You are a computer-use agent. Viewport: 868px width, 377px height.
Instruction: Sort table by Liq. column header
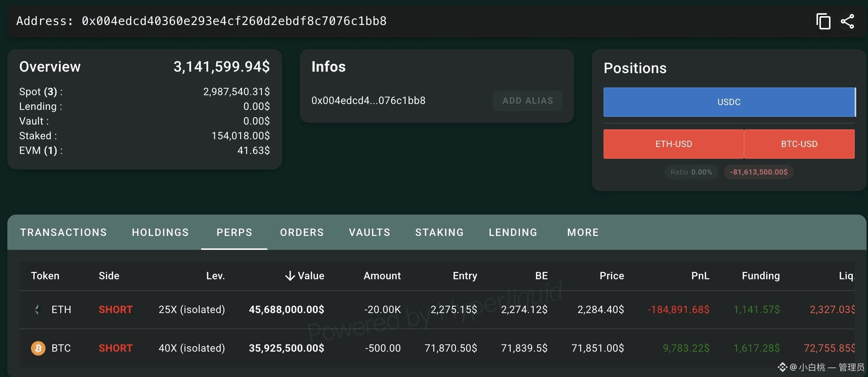(846, 276)
